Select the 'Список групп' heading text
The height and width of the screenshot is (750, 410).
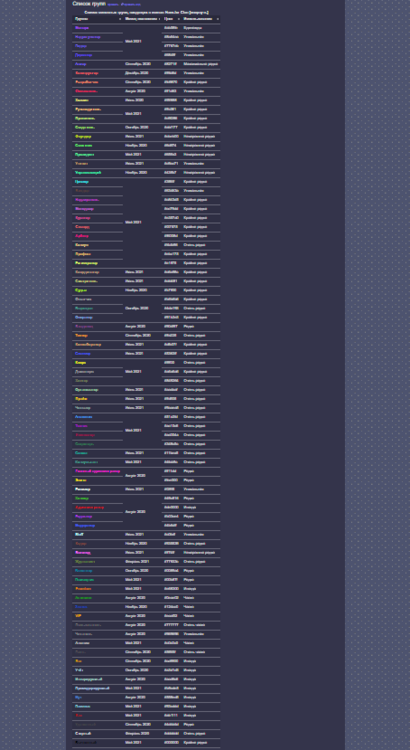coord(89,4)
